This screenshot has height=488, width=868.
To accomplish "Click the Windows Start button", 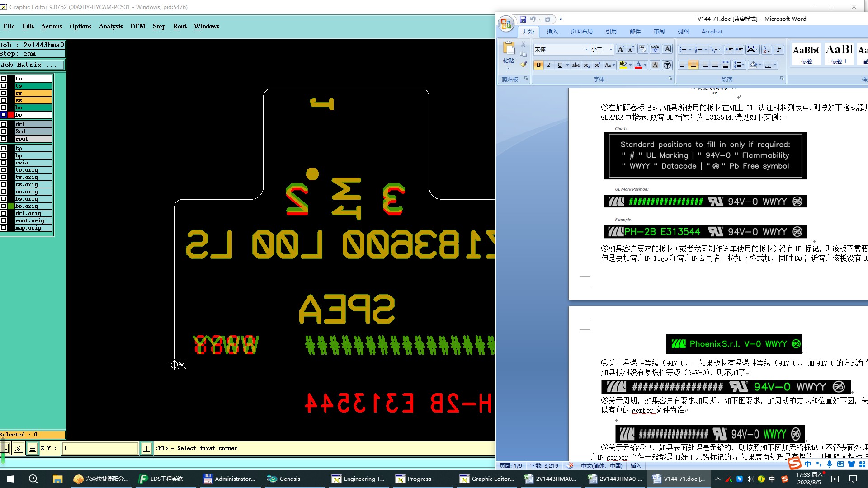I will (x=11, y=479).
